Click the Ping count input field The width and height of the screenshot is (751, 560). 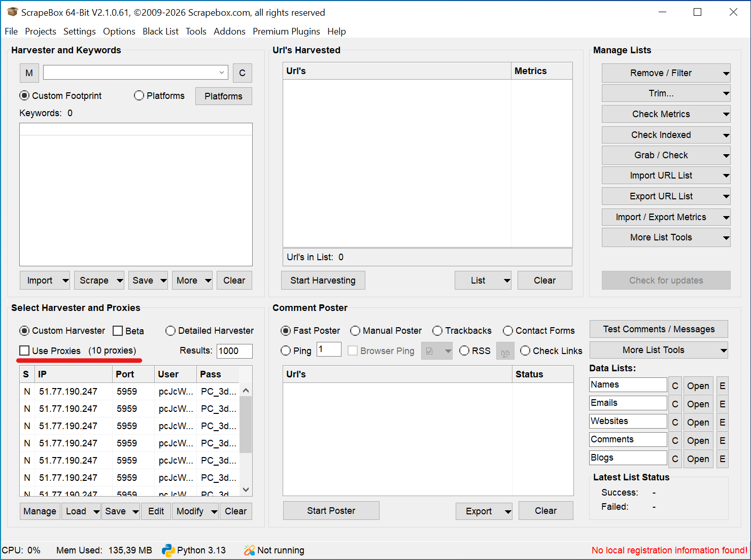coord(329,349)
